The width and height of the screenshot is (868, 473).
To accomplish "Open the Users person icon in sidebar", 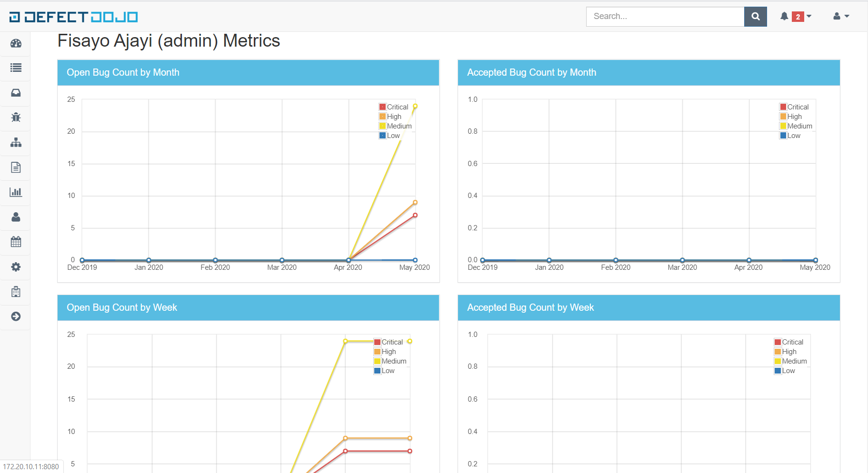I will point(16,217).
